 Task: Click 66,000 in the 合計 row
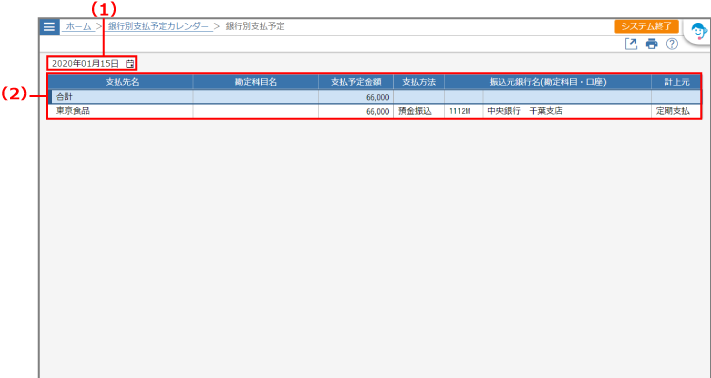point(378,97)
